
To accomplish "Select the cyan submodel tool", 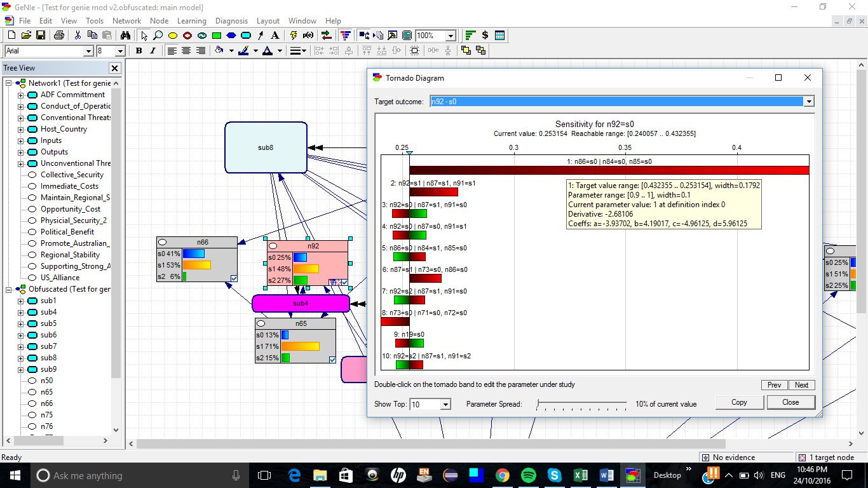I will 246,36.
